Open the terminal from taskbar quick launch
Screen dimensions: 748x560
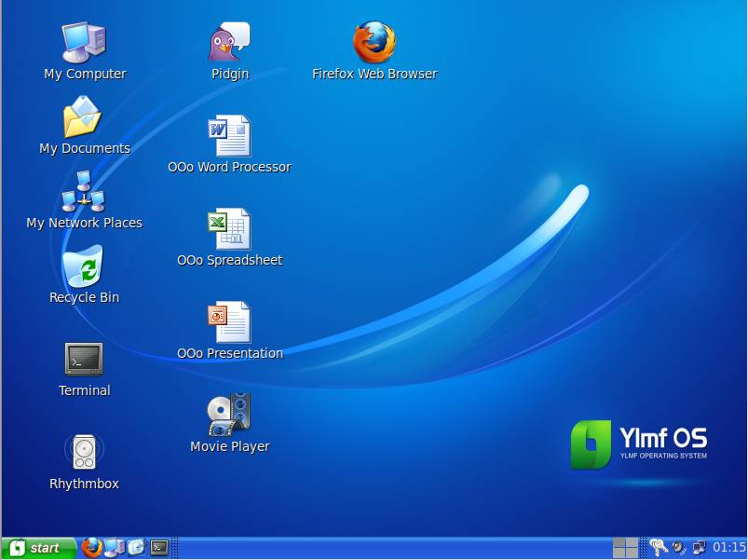[159, 548]
